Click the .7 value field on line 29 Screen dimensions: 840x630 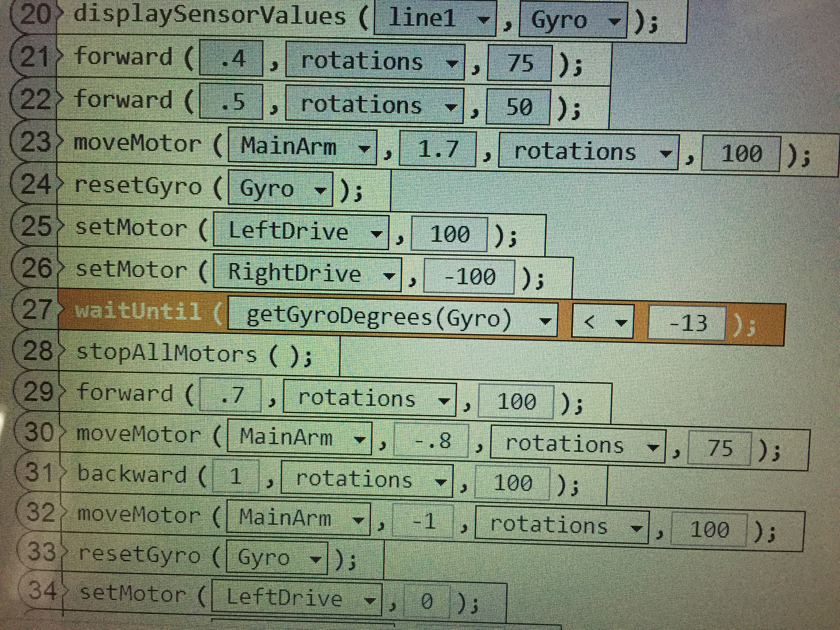coord(231,395)
